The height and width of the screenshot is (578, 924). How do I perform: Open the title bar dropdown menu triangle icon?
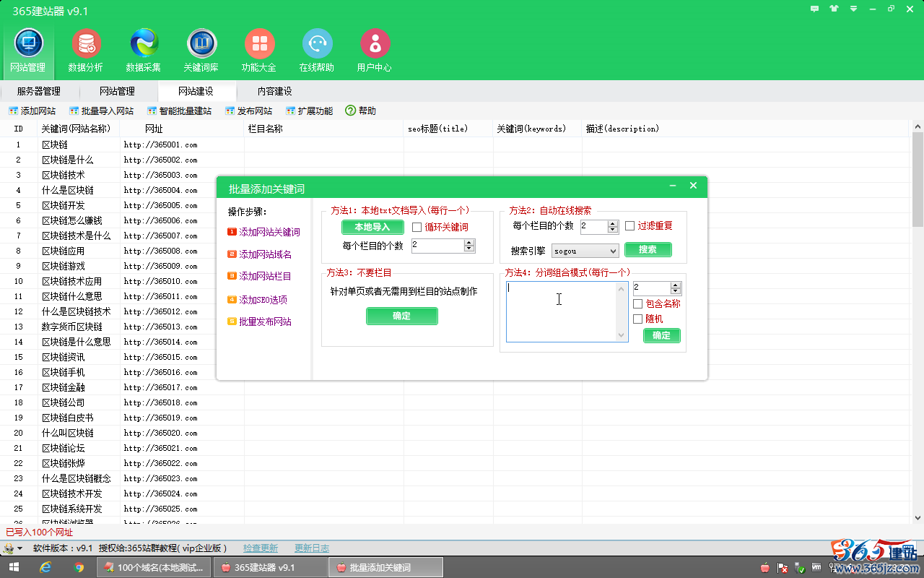(x=853, y=9)
